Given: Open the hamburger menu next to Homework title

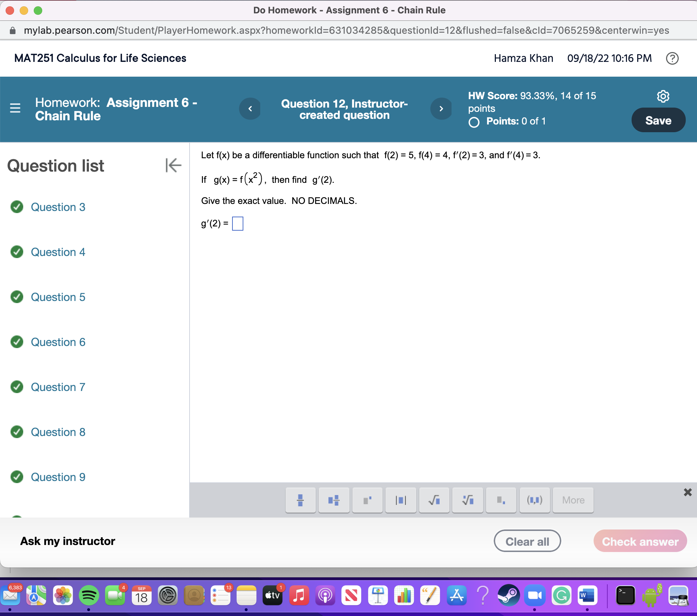Looking at the screenshot, I should 15,109.
